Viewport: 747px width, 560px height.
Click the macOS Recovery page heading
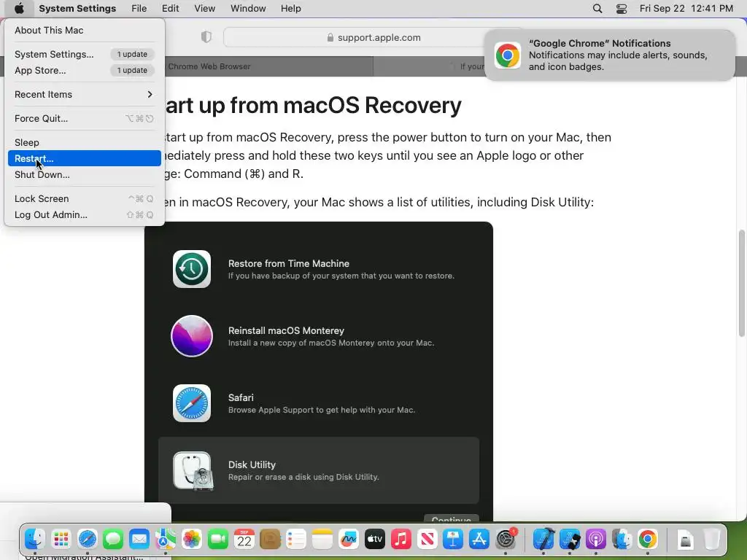[x=312, y=105]
